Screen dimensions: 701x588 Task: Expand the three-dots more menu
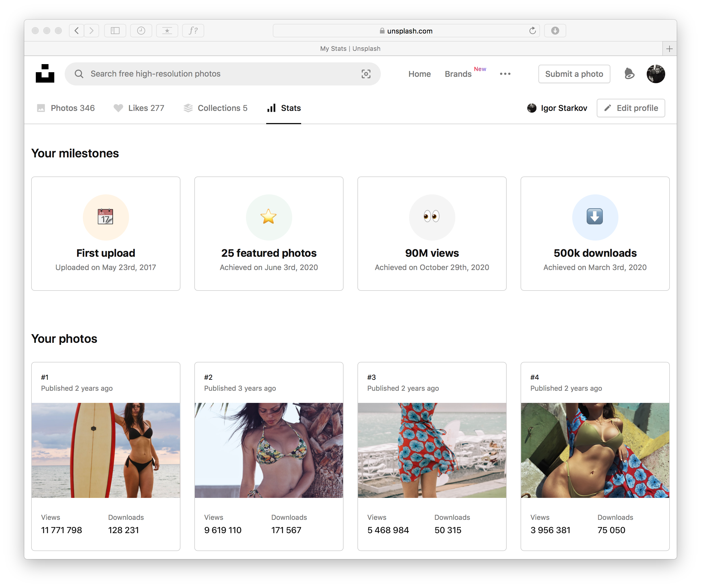click(x=505, y=74)
